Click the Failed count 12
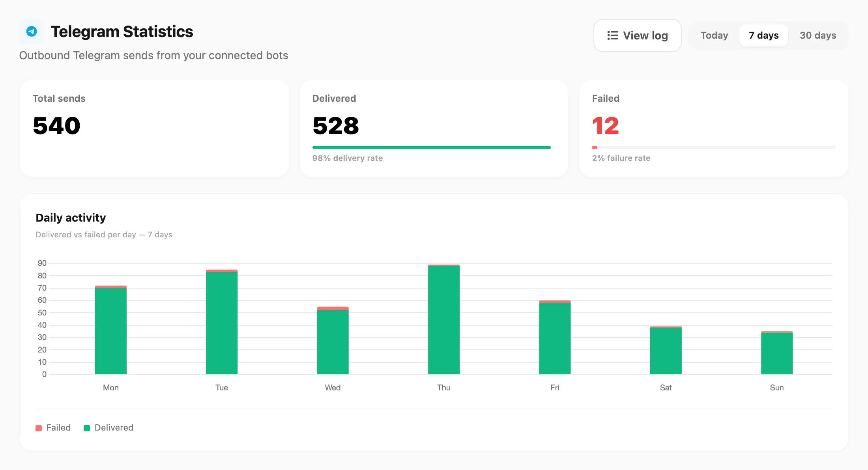 (x=606, y=126)
